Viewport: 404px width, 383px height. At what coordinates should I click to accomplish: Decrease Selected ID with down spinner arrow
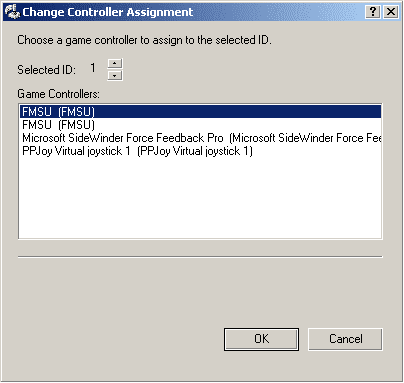point(115,75)
